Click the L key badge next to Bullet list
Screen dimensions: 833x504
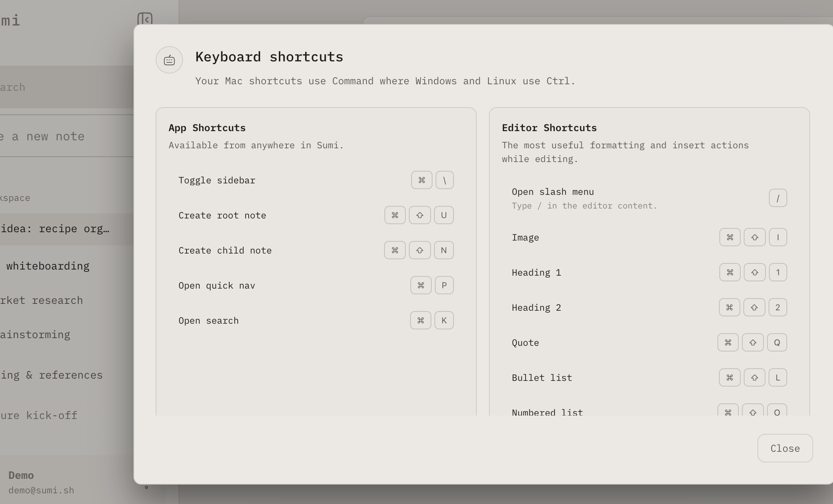(778, 377)
